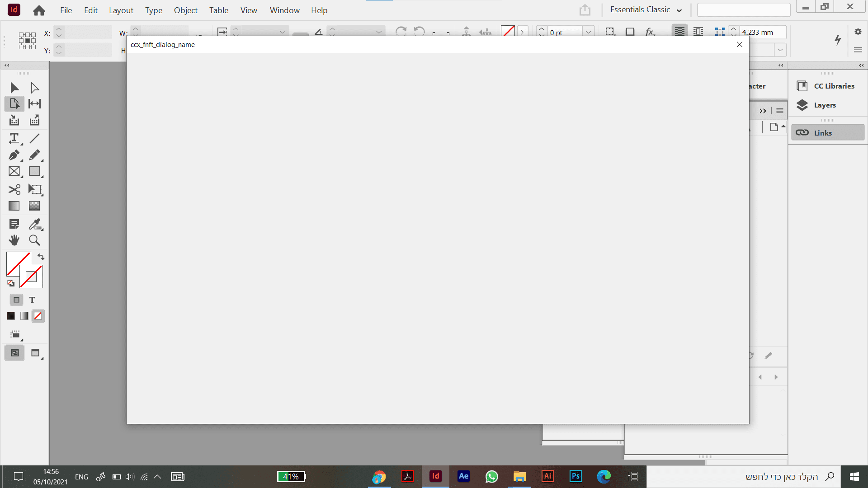
Task: Open the Layout menu
Action: (x=121, y=10)
